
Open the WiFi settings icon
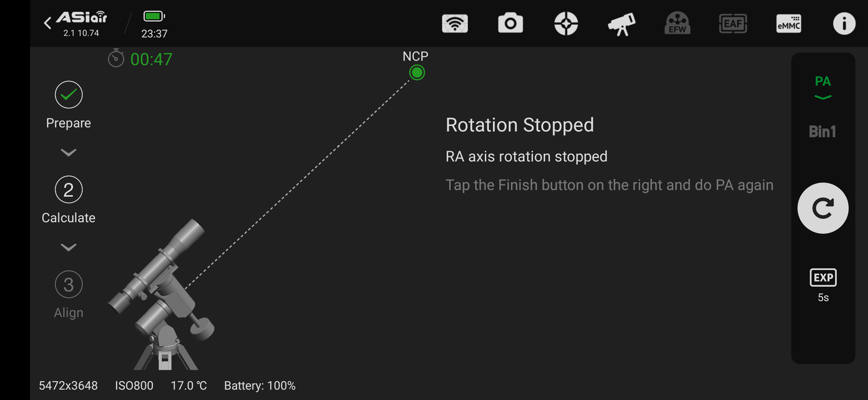coord(455,23)
